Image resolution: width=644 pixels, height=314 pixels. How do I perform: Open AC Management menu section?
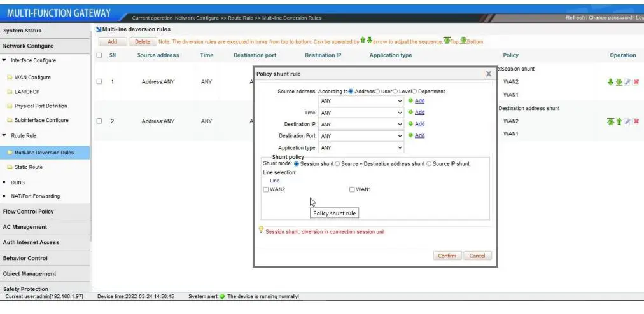tap(45, 227)
